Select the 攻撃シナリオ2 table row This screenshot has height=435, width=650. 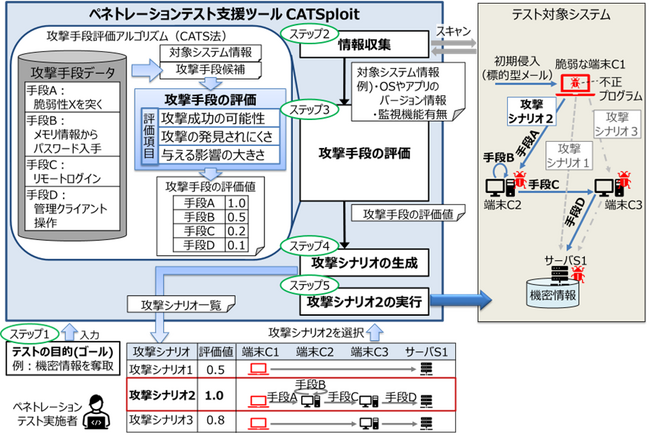coord(291,394)
